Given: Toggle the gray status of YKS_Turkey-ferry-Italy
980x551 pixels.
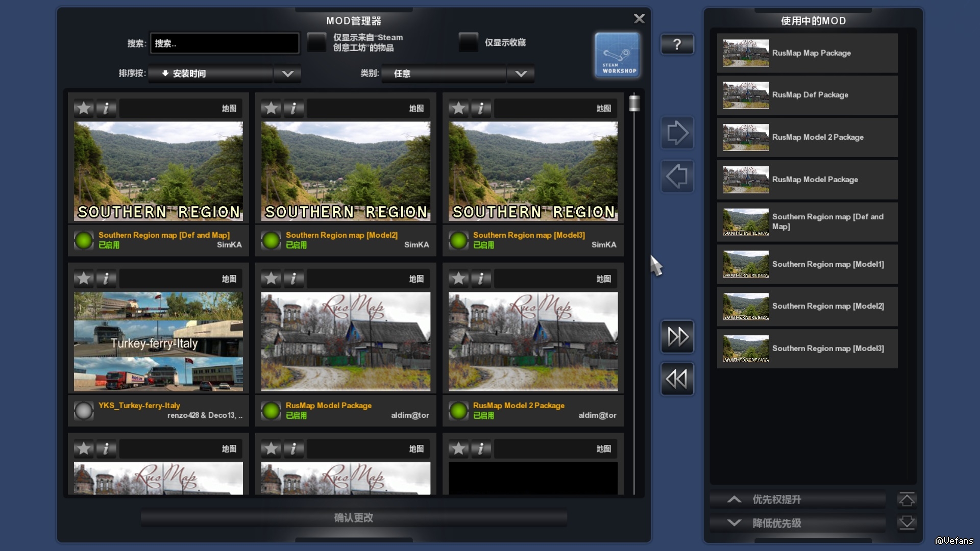Looking at the screenshot, I should click(x=84, y=410).
